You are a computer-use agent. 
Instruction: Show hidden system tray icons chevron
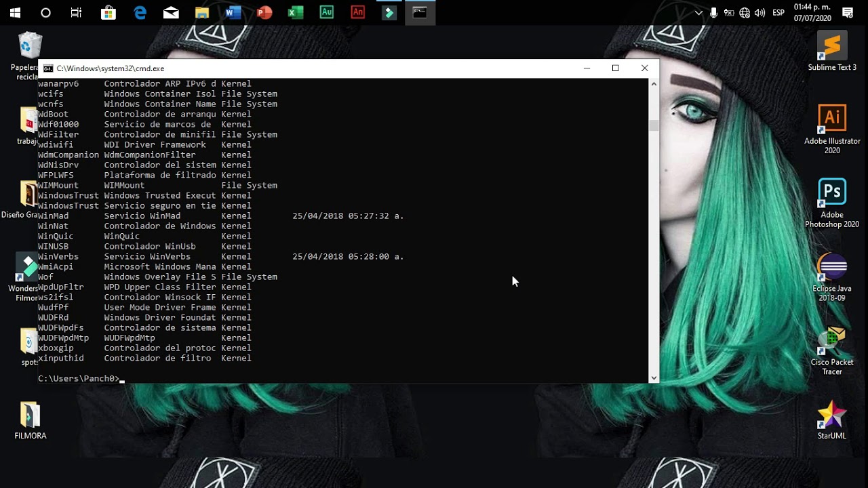coord(698,12)
